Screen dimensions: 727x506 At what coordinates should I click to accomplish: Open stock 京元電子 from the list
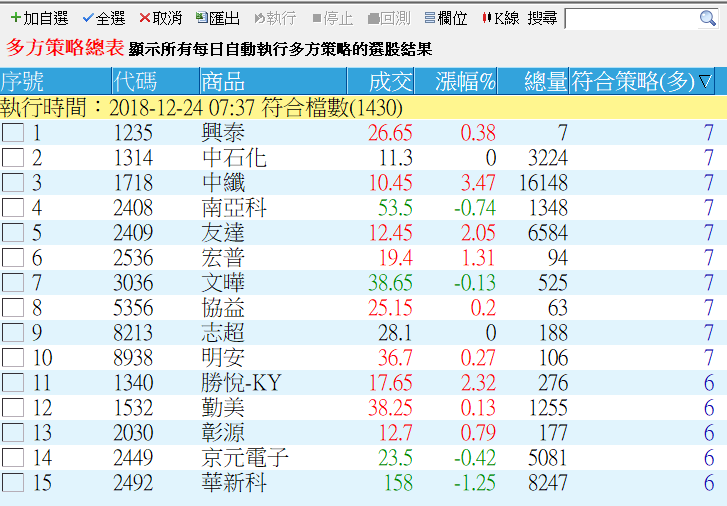245,458
